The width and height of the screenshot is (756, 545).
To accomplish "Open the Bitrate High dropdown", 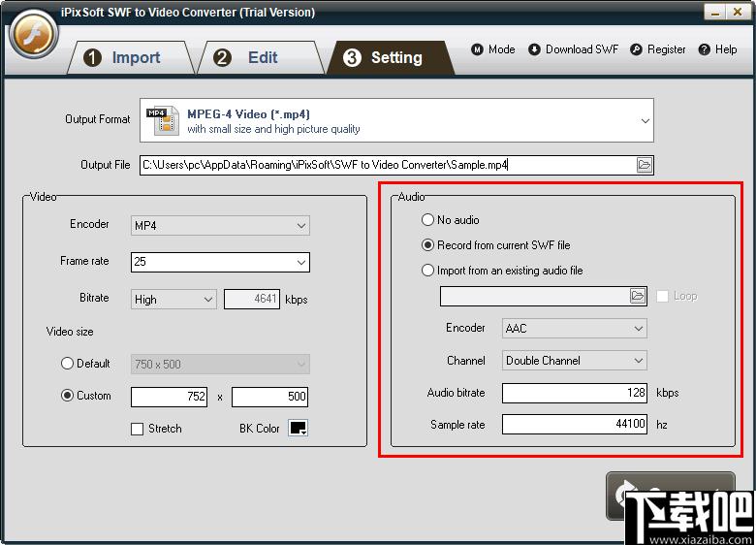I will tap(173, 299).
